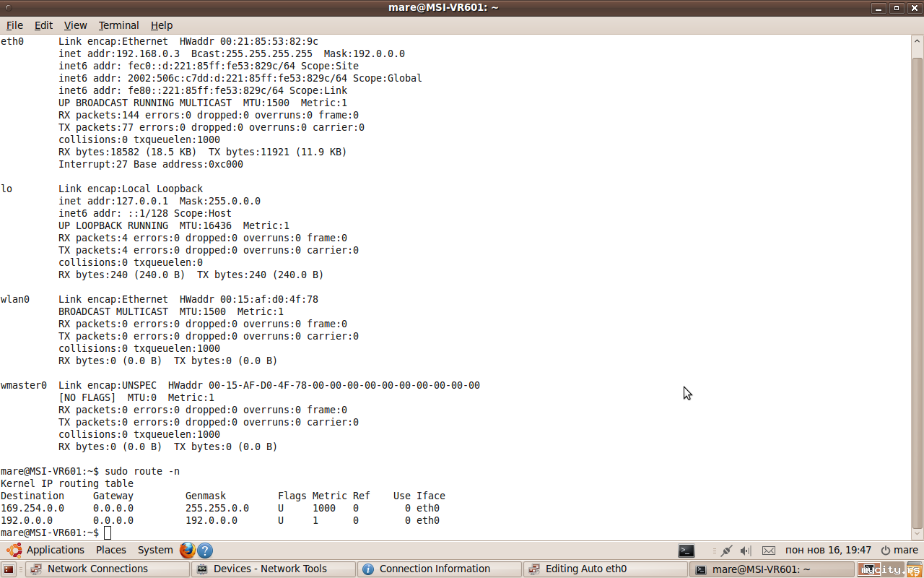Screen dimensions: 924x578
Task: Click the wlan0 HWaddr 00:15:af:d0:4f:78 value
Action: click(269, 299)
